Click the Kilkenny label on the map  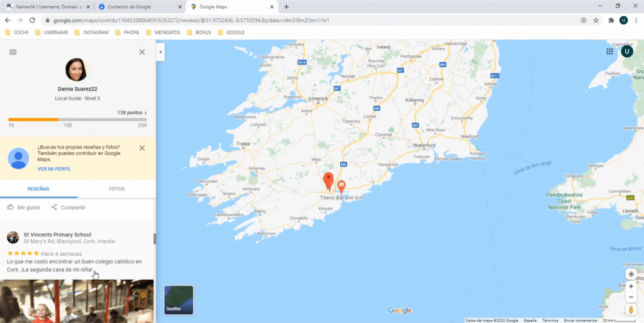click(414, 100)
